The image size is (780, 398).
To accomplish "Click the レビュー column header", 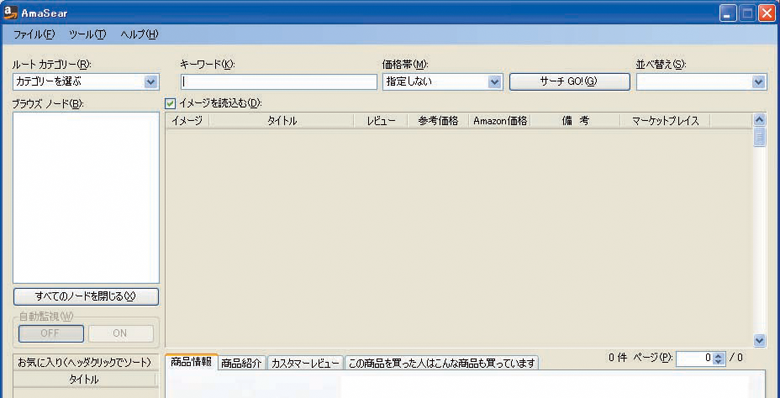I will [x=381, y=120].
